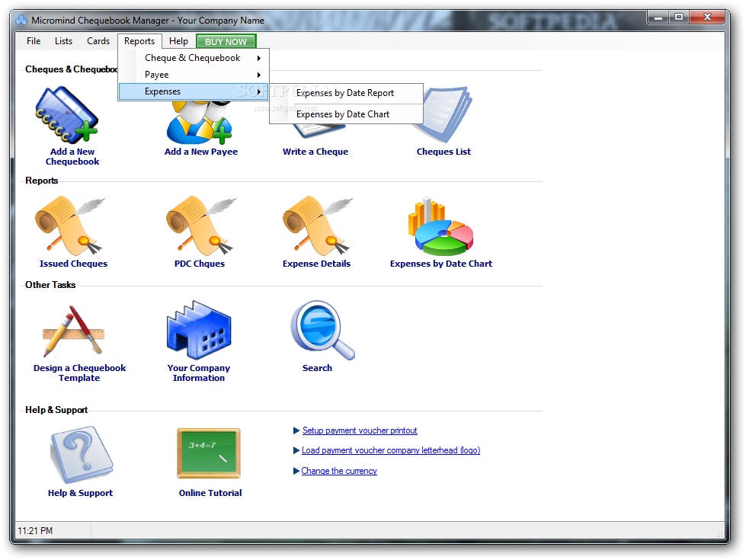Choose Expenses by Date Report
Screen dimensions: 746x560
346,93
